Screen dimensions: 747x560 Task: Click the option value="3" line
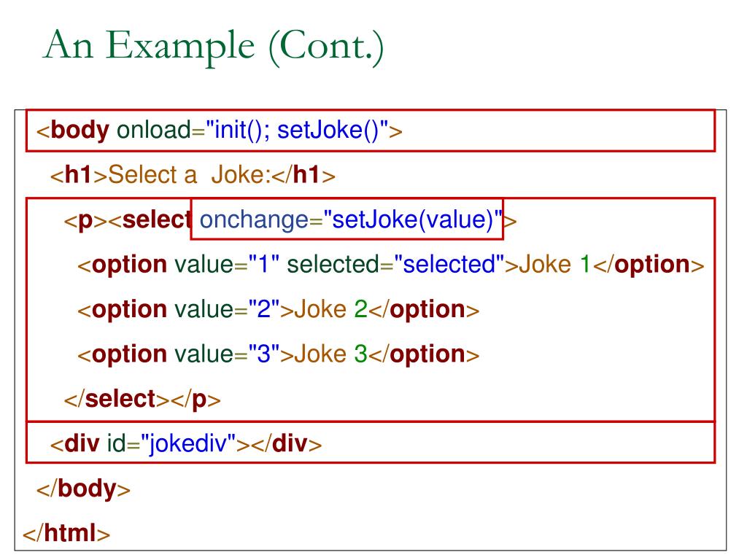[x=278, y=354]
